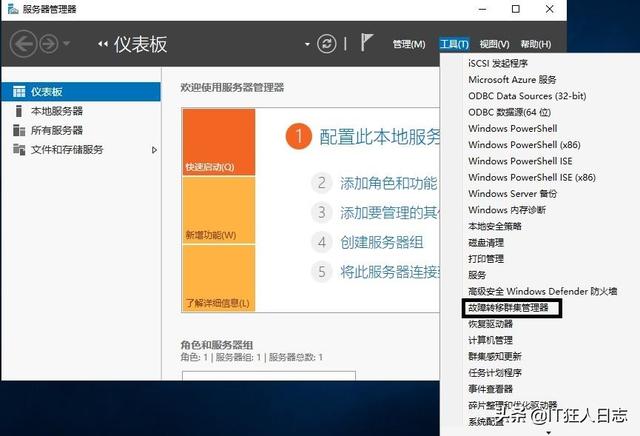Screen dimensions: 640x436
Task: Click the back navigation arrow
Action: point(23,44)
